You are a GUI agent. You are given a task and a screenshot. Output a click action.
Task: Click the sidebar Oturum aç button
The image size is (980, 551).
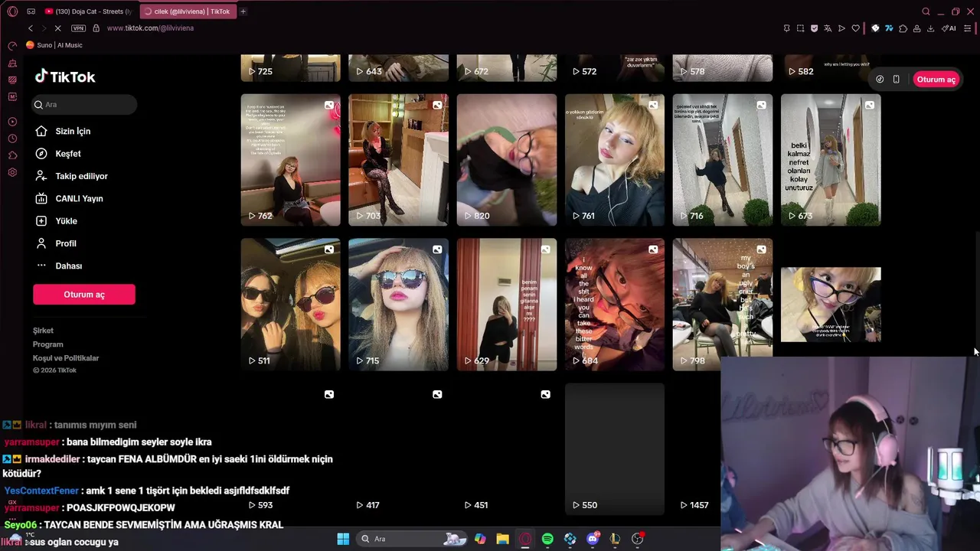click(84, 295)
